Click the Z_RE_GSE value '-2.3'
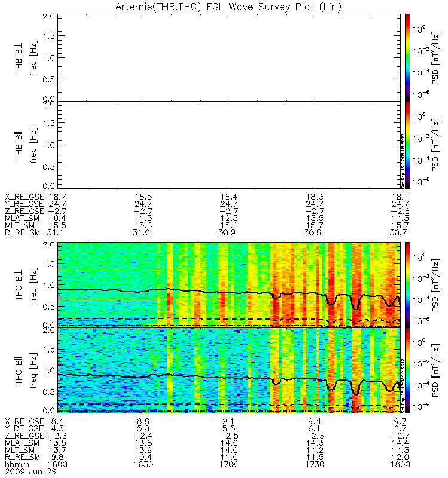The height and width of the screenshot is (478, 448). [x=57, y=436]
